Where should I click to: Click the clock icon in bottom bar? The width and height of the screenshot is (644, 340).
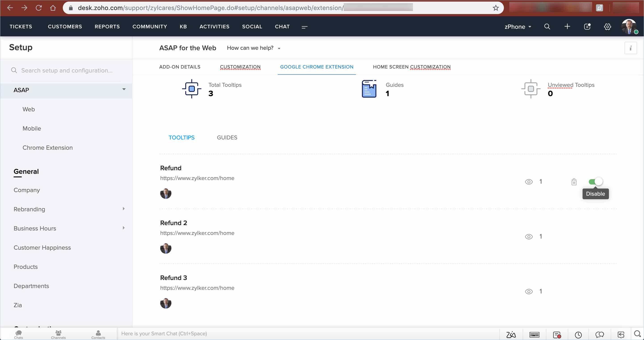click(x=578, y=334)
